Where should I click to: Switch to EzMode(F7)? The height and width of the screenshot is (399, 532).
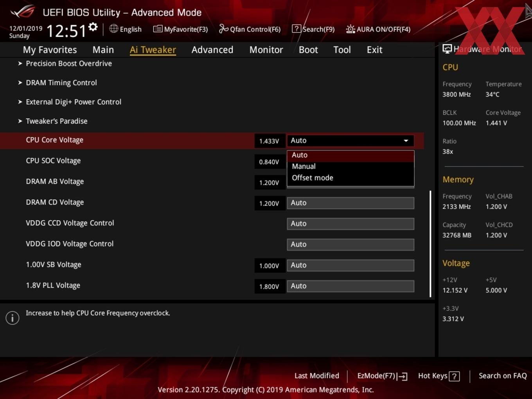[x=376, y=376]
